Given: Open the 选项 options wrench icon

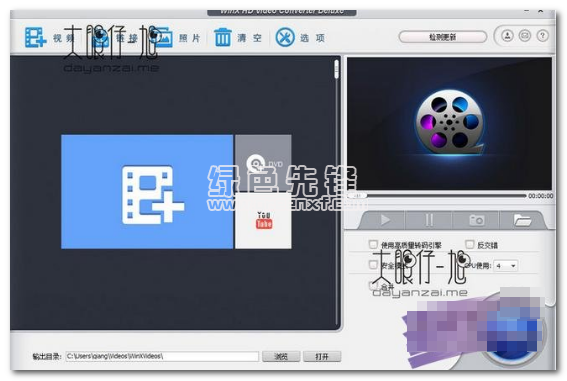Looking at the screenshot, I should 285,37.
